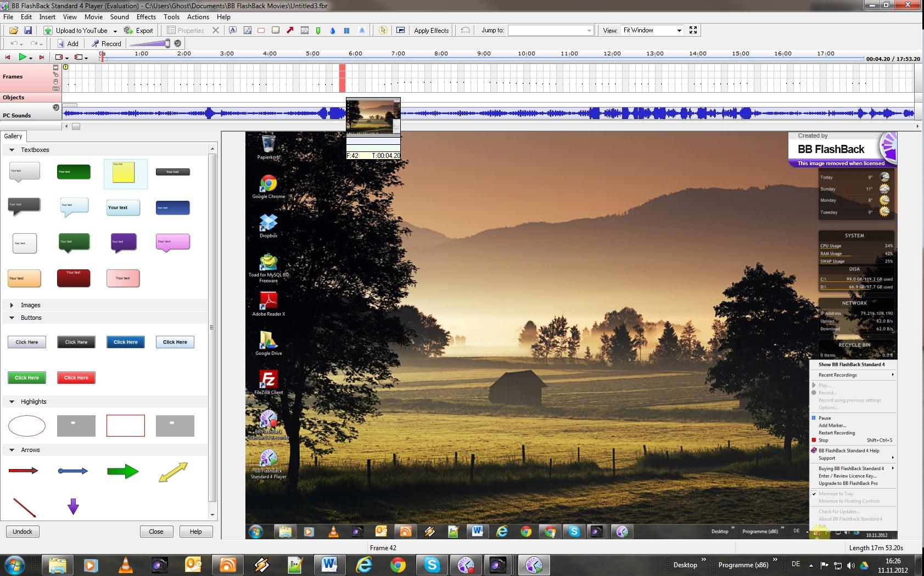Screen dimensions: 924x576
Task: Click the Undock button
Action: tap(23, 532)
